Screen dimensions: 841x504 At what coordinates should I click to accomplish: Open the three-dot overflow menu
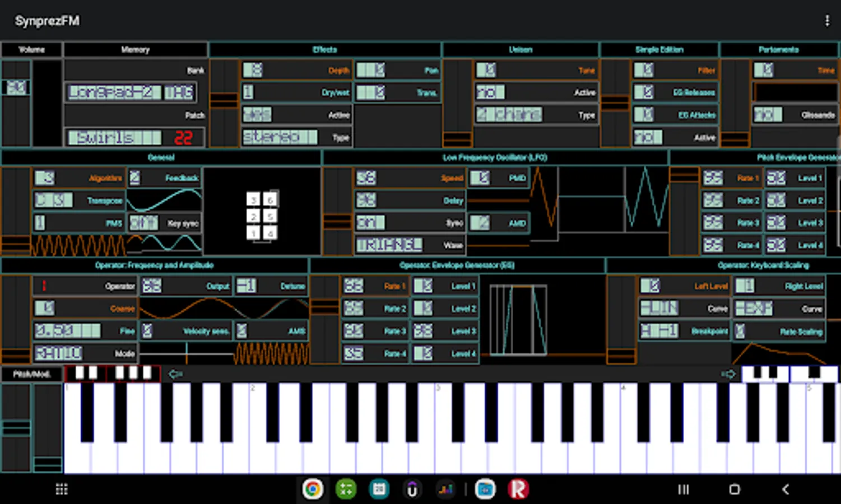(x=826, y=21)
